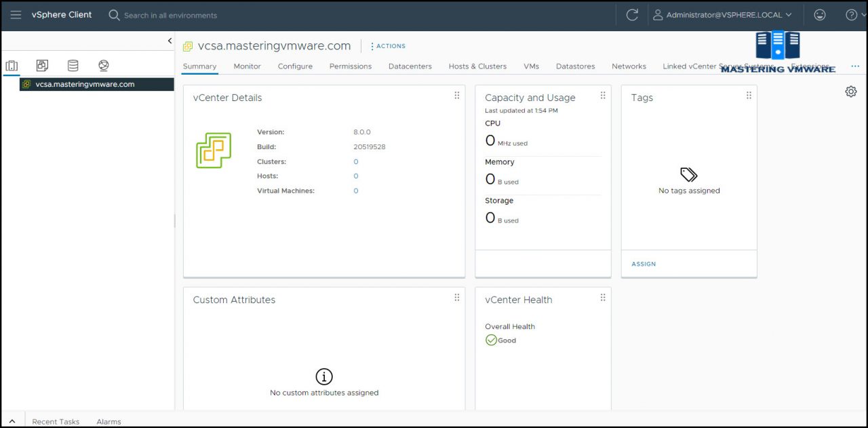Open the ACTIONS menu for vCenter
Screen dimensions: 868x428
pos(388,46)
